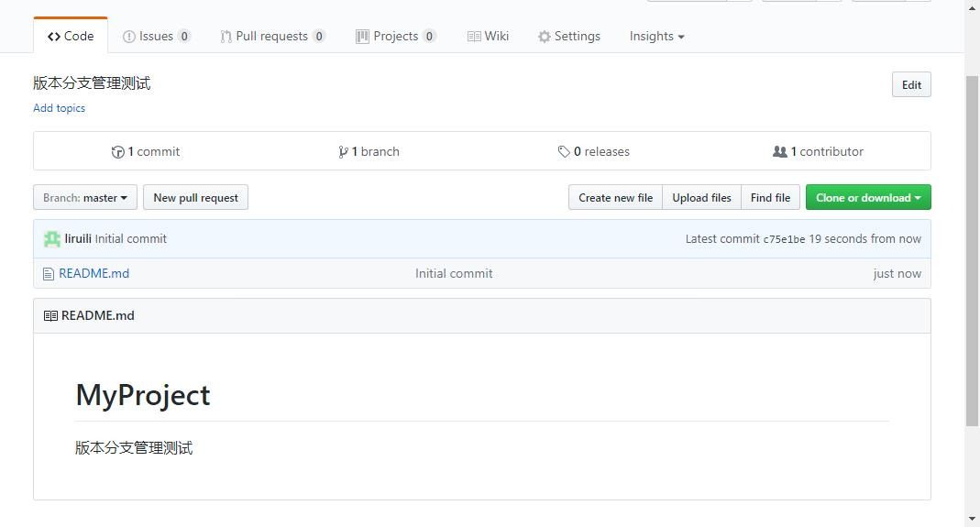Edit the repository description
The image size is (980, 527).
[911, 85]
